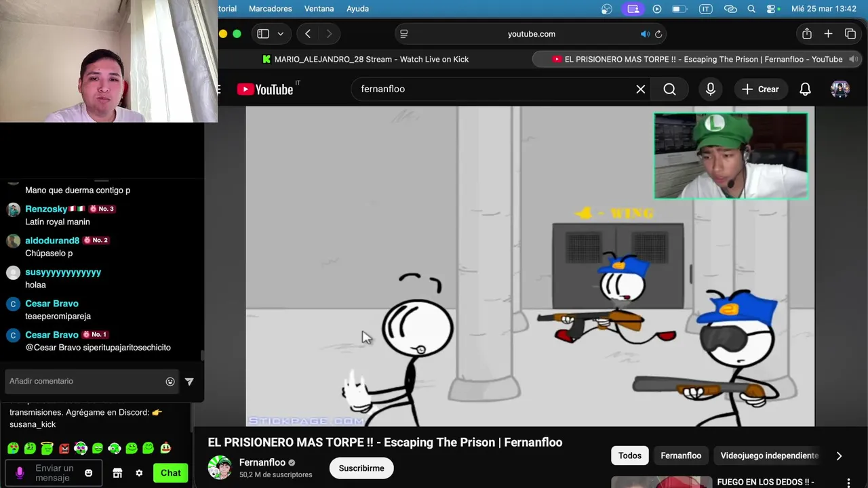Open purple screen sharing menu bar icon
This screenshot has height=488, width=868.
click(x=633, y=9)
